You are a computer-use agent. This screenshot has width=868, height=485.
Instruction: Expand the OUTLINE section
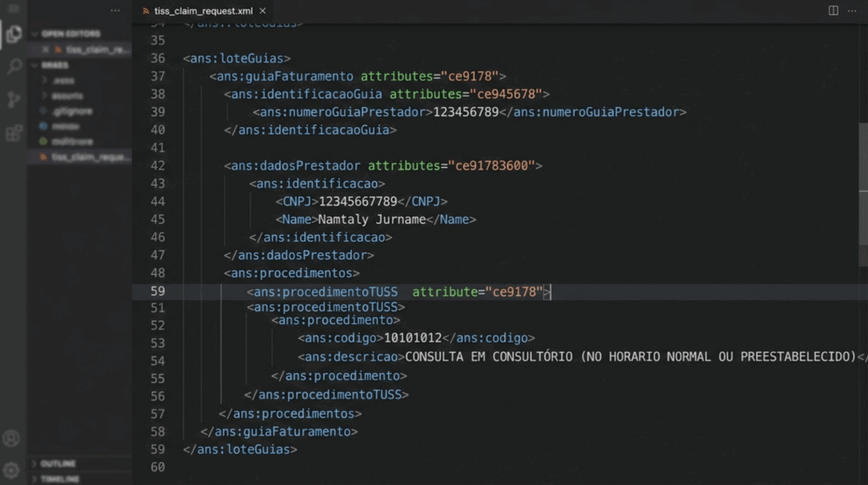(x=54, y=464)
